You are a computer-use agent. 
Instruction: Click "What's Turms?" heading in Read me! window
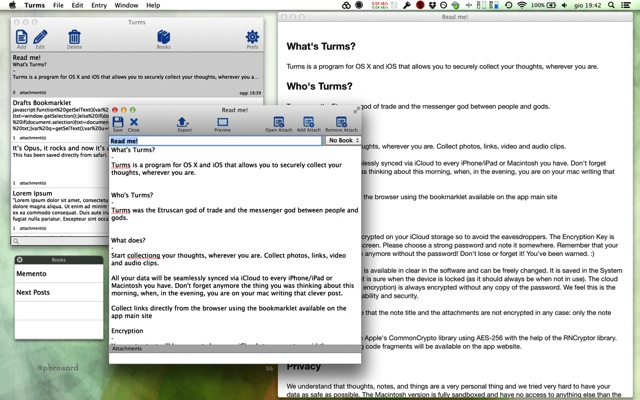(321, 46)
